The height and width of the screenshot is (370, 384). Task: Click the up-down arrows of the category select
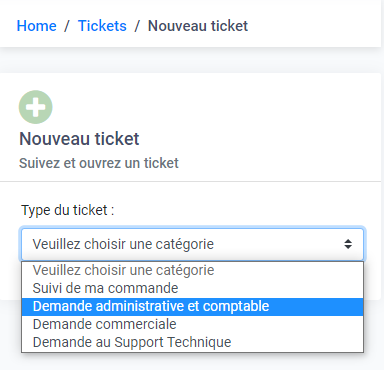[348, 244]
